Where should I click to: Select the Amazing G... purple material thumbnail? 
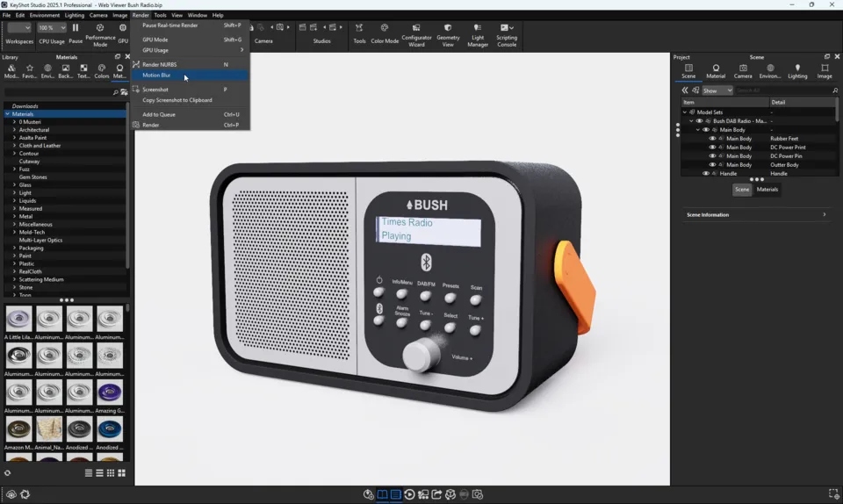pyautogui.click(x=110, y=392)
